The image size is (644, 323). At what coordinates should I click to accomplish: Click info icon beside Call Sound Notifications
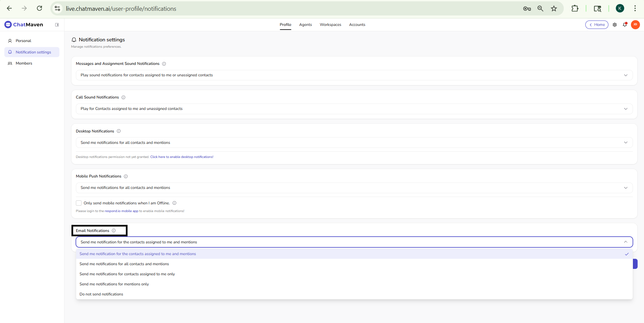coord(123,97)
